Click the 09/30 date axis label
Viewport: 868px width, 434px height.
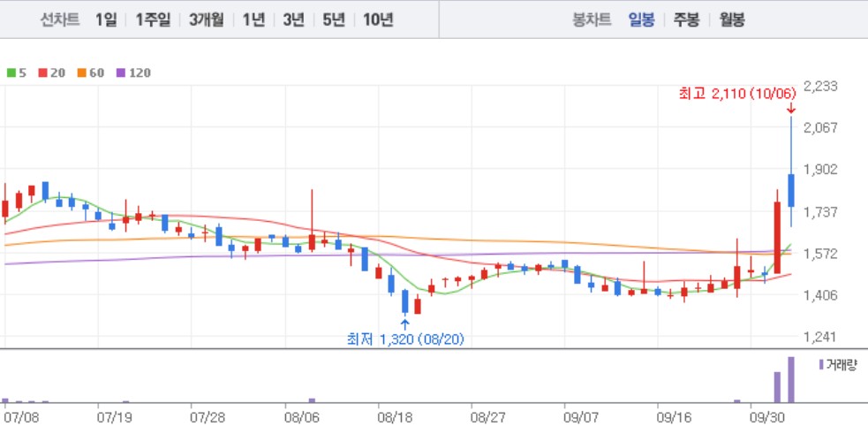tap(766, 417)
